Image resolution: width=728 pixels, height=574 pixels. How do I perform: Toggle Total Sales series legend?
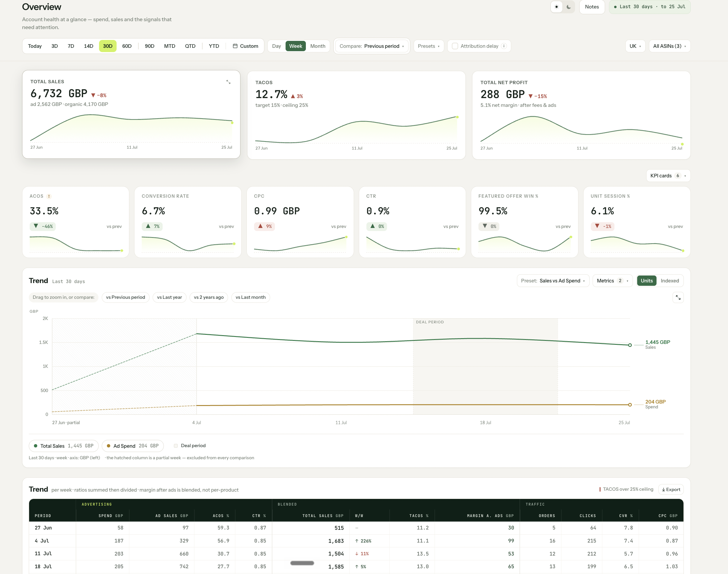click(x=64, y=446)
